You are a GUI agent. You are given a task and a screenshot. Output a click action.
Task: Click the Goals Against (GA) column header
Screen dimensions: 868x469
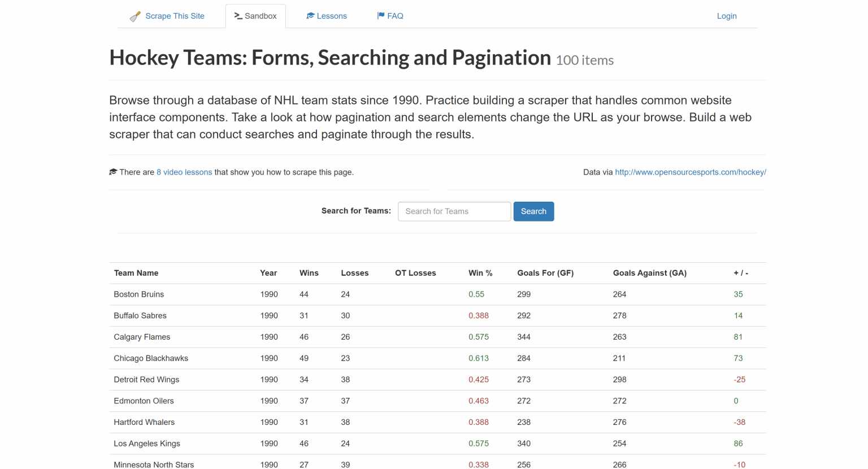pyautogui.click(x=649, y=273)
